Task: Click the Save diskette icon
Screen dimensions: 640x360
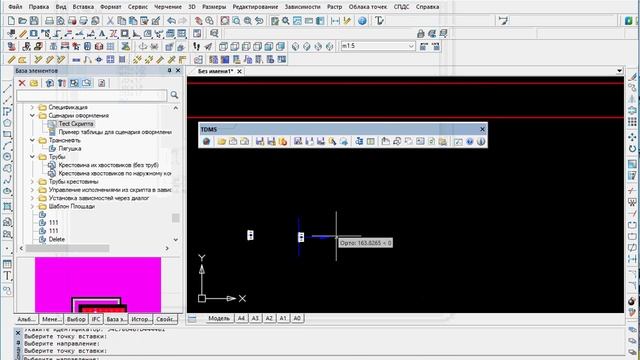Action: tap(34, 20)
